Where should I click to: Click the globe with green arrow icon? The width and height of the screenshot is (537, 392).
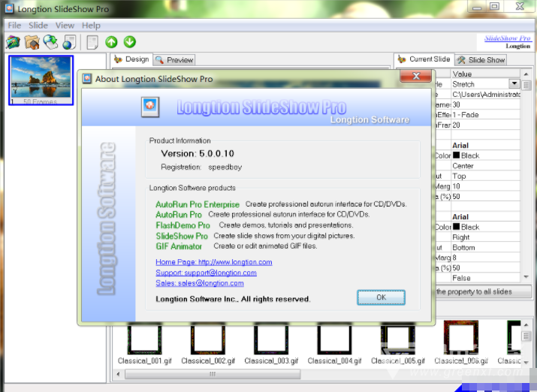click(50, 42)
